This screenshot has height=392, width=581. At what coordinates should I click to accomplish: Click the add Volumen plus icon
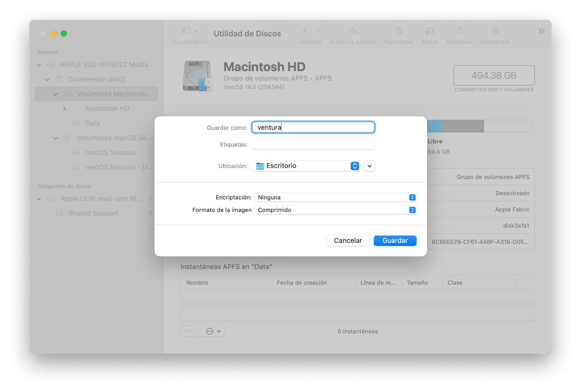tap(304, 31)
